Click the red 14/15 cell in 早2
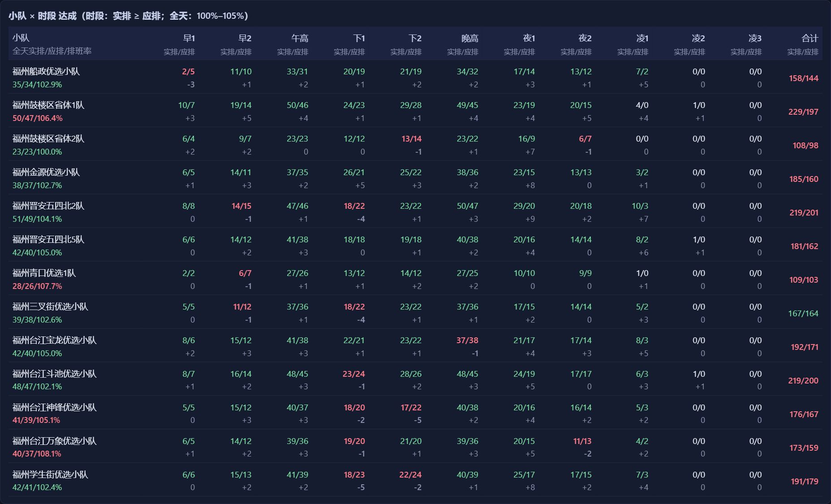The height and width of the screenshot is (504, 831). [x=241, y=206]
